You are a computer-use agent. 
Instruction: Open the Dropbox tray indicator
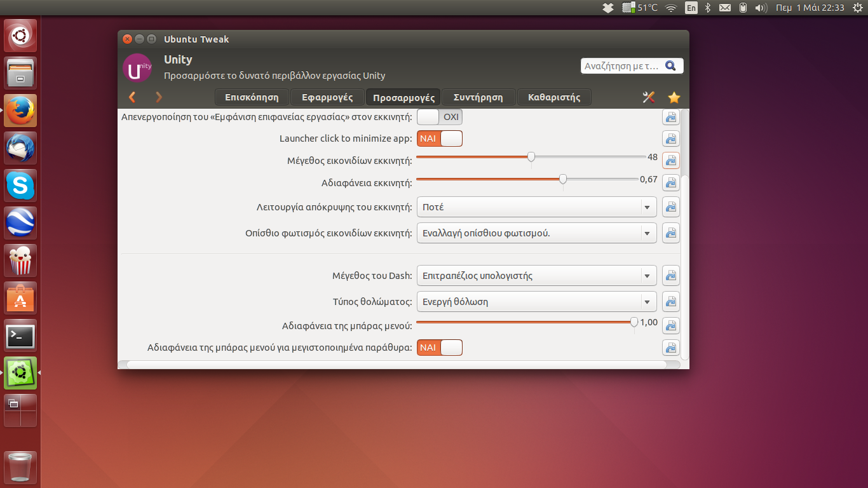608,8
